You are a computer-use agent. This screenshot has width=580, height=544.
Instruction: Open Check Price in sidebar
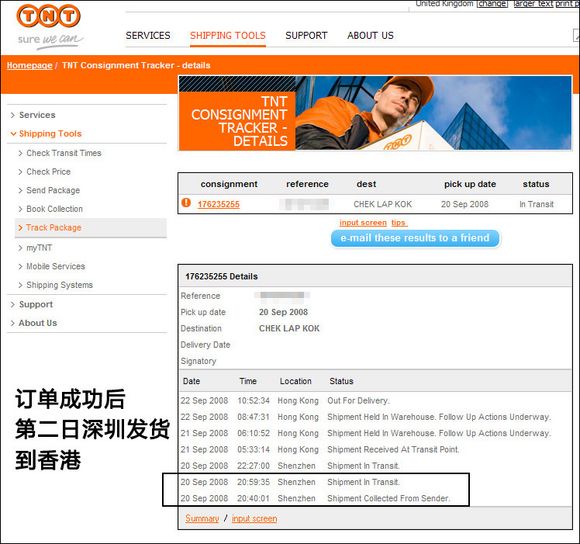pos(48,172)
